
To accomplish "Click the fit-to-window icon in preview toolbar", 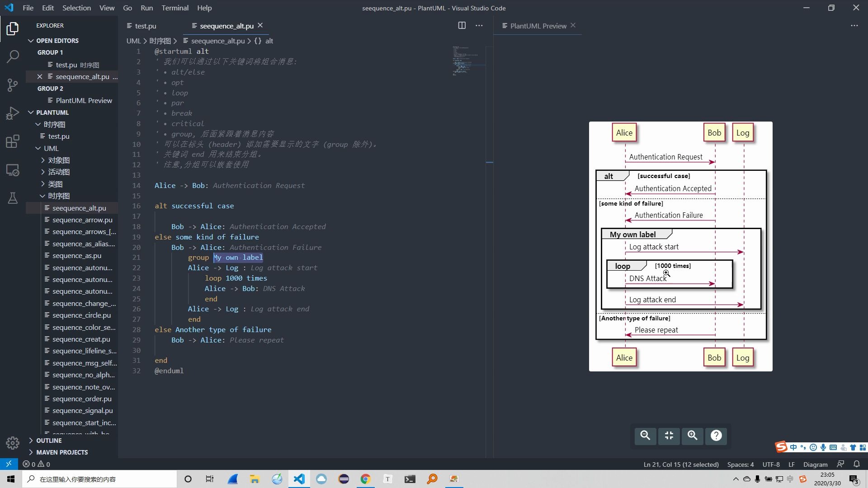I will 668,436.
